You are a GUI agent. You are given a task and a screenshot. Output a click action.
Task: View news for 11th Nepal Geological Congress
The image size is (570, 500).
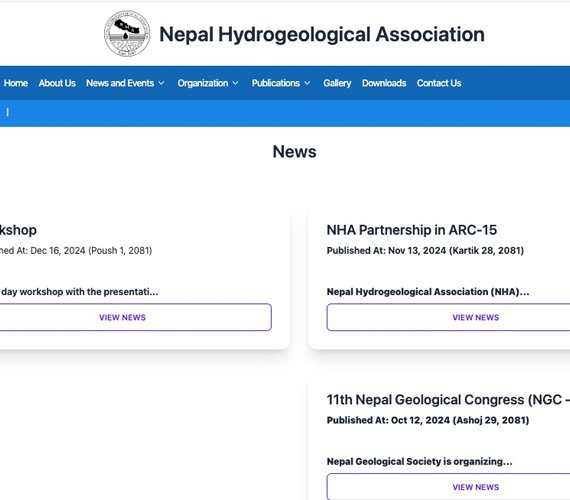pos(448,487)
